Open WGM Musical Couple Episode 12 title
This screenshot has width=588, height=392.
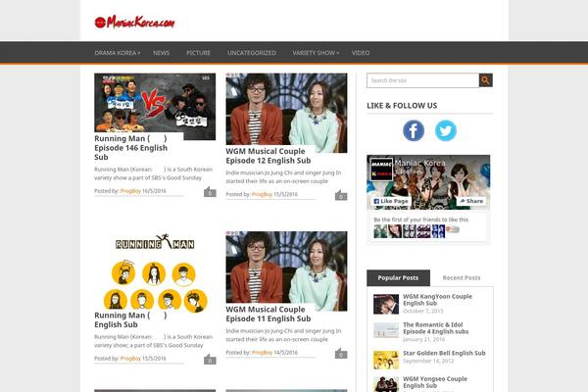pos(269,156)
